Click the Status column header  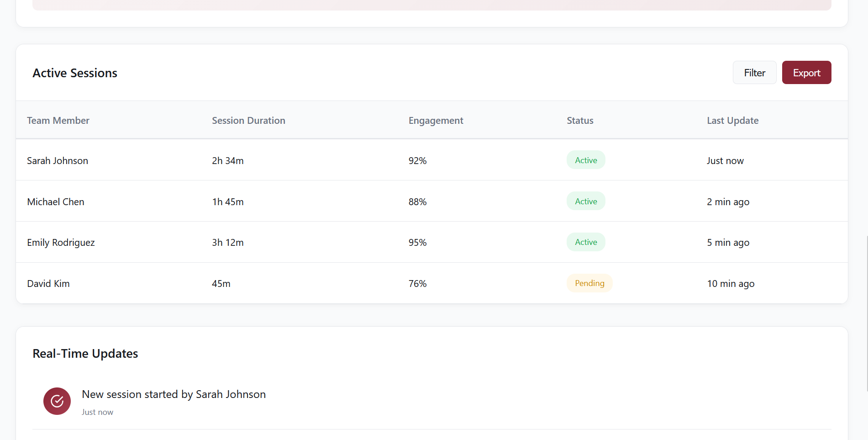(x=579, y=120)
